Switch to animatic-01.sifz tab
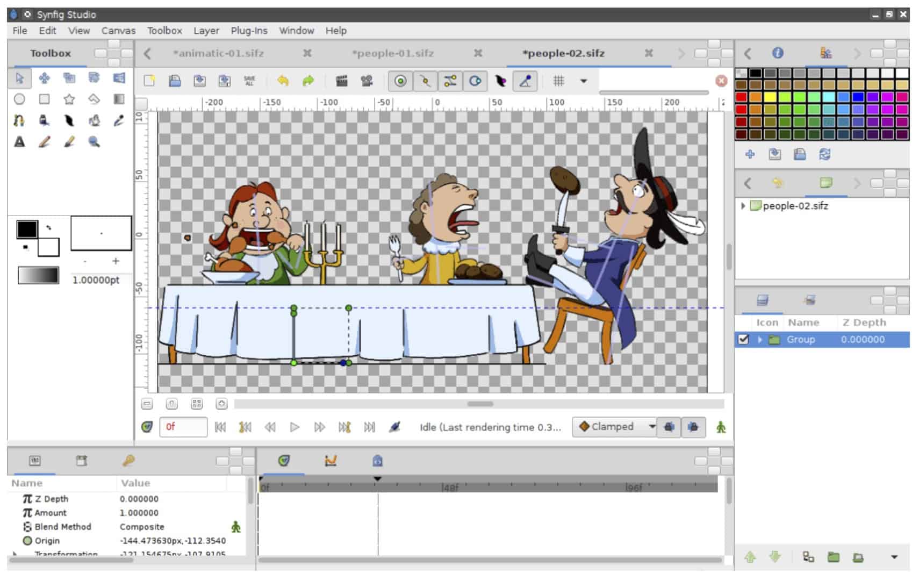The height and width of the screenshot is (588, 919). tap(218, 53)
